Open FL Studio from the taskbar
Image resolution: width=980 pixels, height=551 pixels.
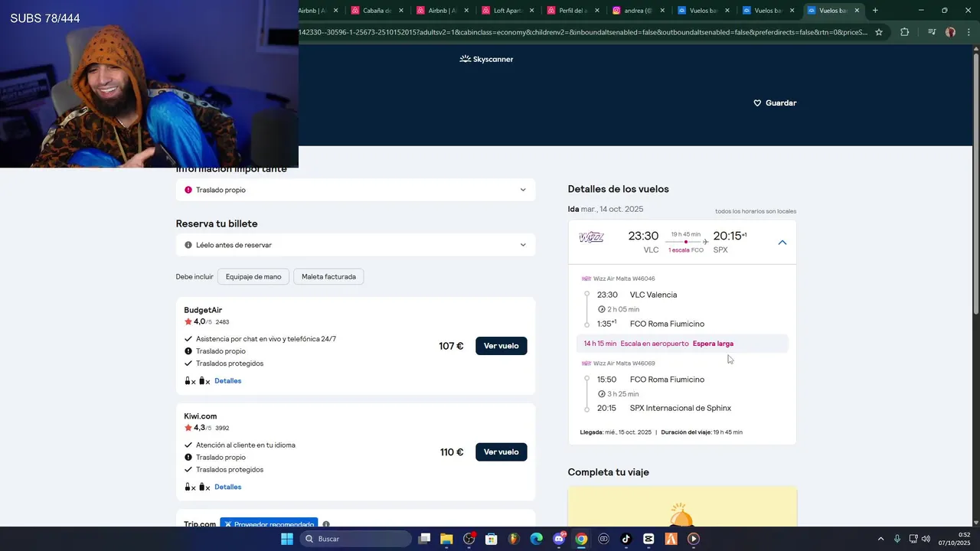point(514,539)
